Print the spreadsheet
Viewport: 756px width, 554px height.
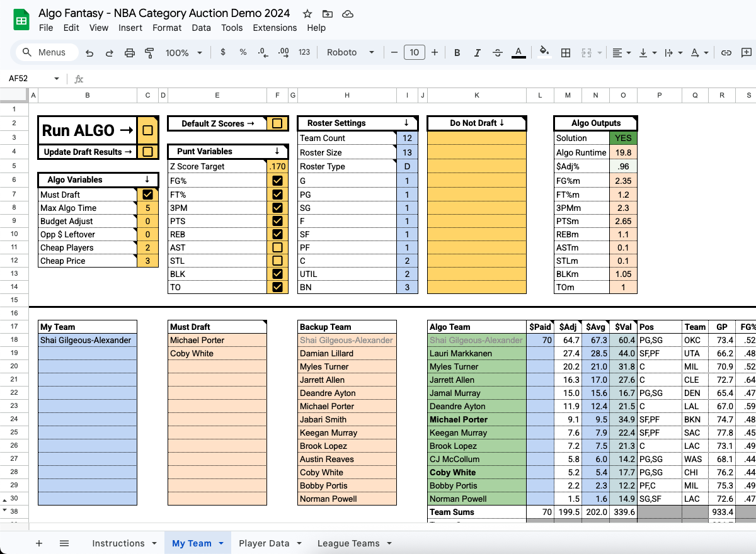130,53
